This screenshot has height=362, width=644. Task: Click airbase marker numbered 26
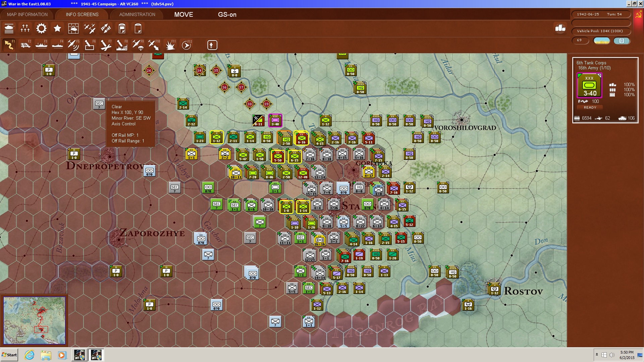[149, 70]
